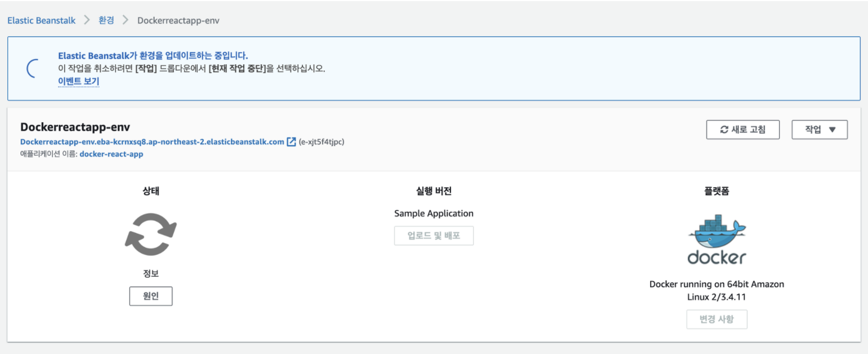This screenshot has height=354, width=868.
Task: Click the 변경 사항 button
Action: pyautogui.click(x=717, y=319)
